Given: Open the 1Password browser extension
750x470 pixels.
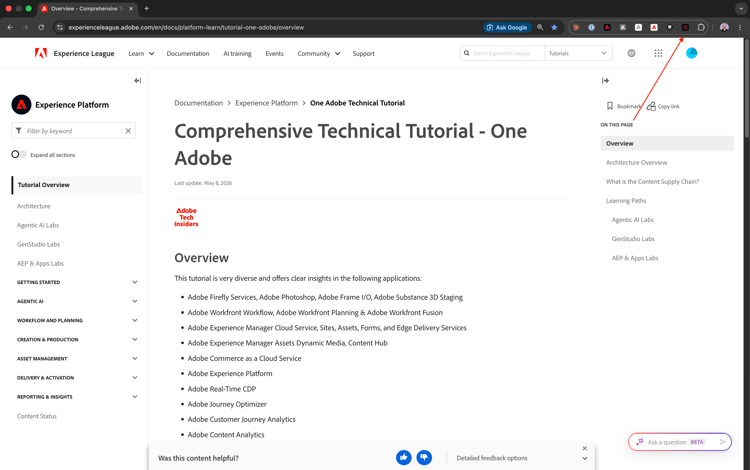Looking at the screenshot, I should (x=592, y=27).
